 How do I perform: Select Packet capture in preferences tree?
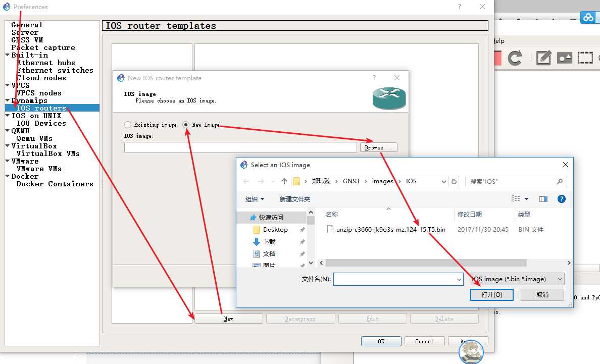point(43,47)
